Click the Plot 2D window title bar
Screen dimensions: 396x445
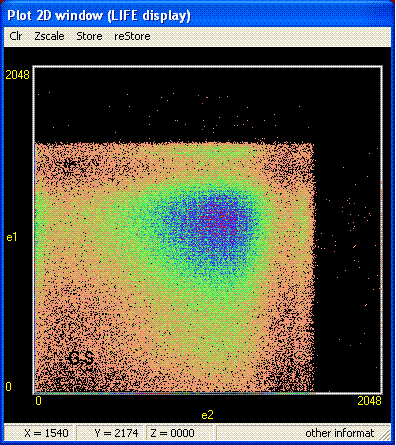click(198, 16)
